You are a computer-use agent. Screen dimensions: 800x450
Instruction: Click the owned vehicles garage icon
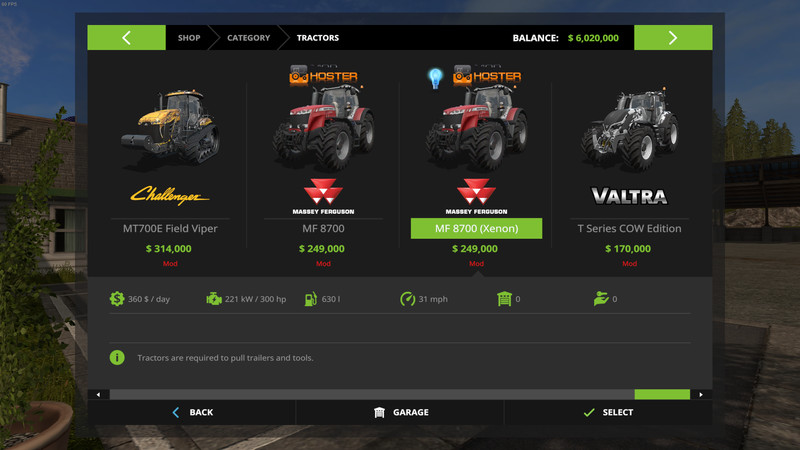click(504, 298)
